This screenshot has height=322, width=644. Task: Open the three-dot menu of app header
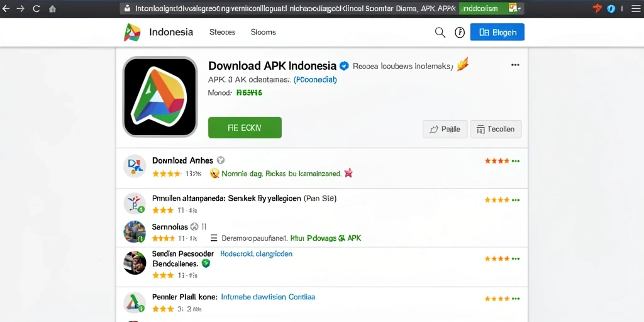[x=515, y=65]
